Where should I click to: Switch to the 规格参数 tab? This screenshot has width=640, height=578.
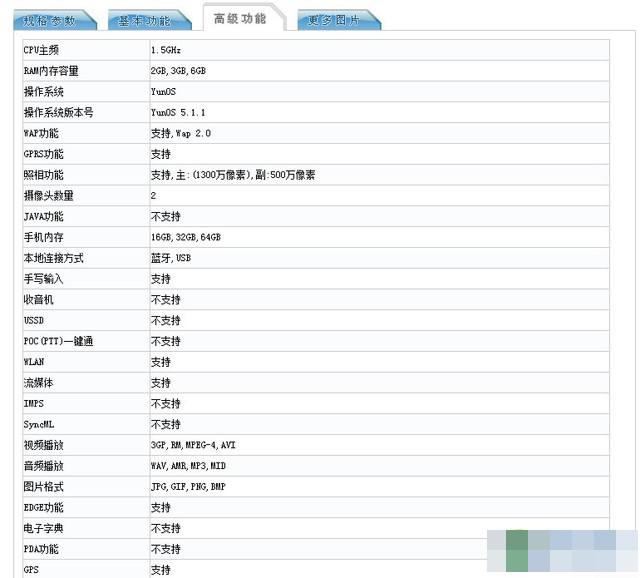point(51,20)
